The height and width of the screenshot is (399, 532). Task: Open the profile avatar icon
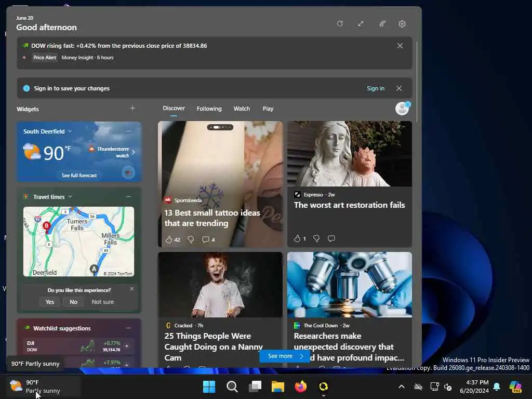click(403, 109)
